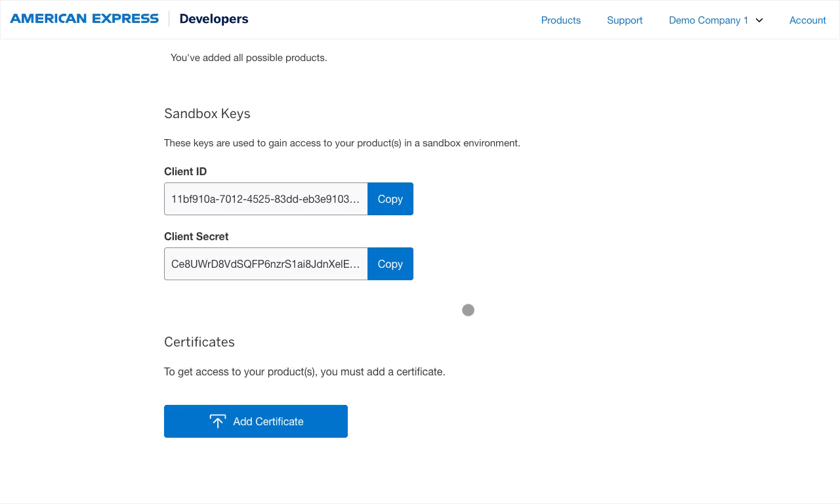Click the Sandbox Keys heading
Screen dimensions: 840x504
tap(207, 114)
